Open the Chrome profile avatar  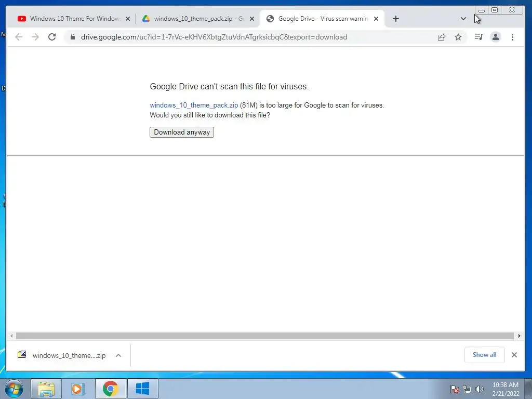(495, 37)
